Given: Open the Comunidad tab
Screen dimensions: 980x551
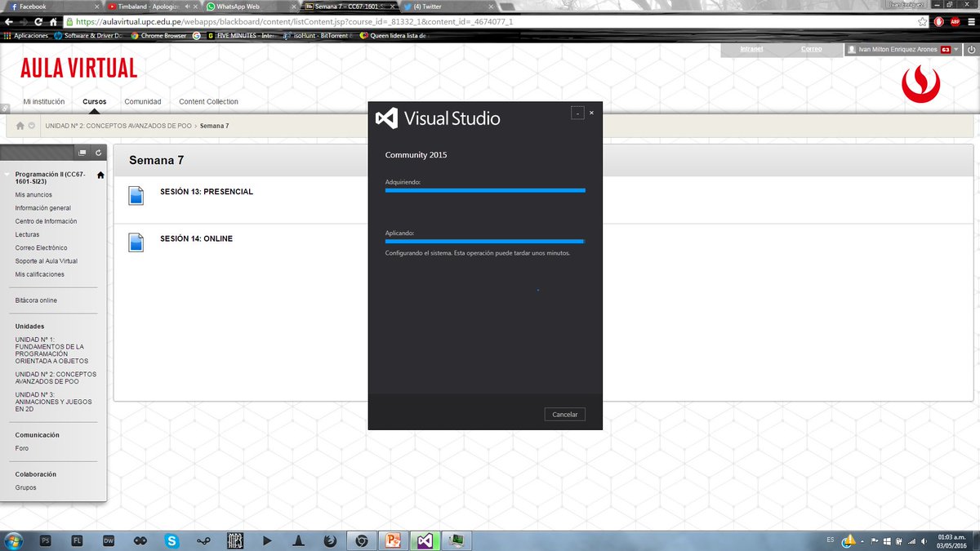Looking at the screenshot, I should click(143, 102).
